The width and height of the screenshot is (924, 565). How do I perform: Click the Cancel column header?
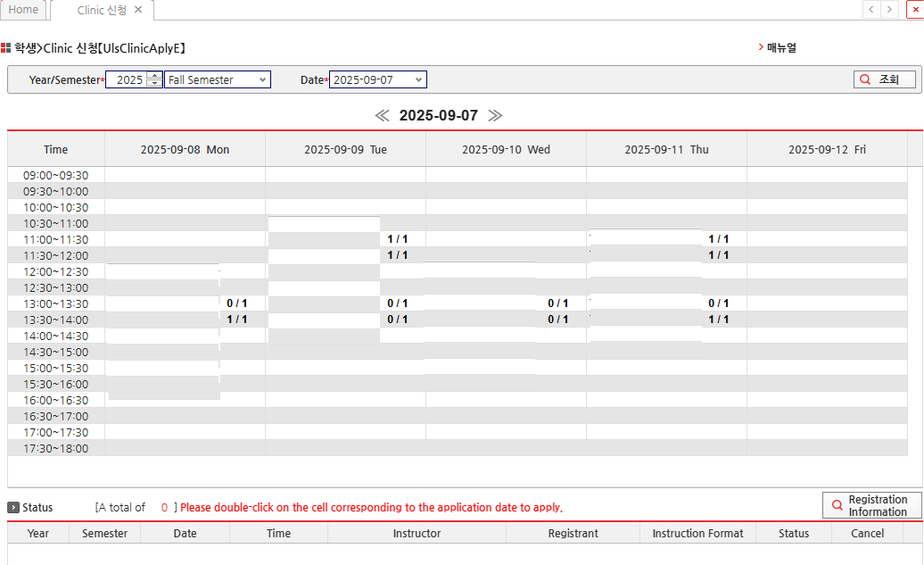868,533
